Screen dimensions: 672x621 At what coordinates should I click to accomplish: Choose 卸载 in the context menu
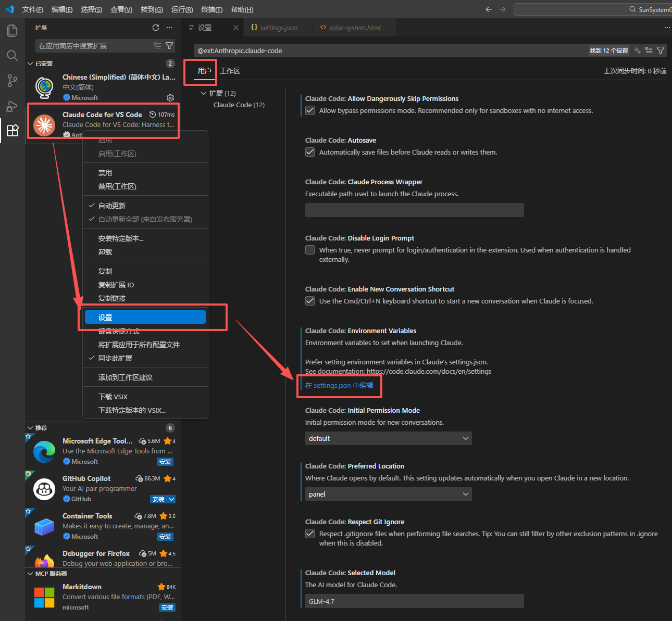point(145,252)
